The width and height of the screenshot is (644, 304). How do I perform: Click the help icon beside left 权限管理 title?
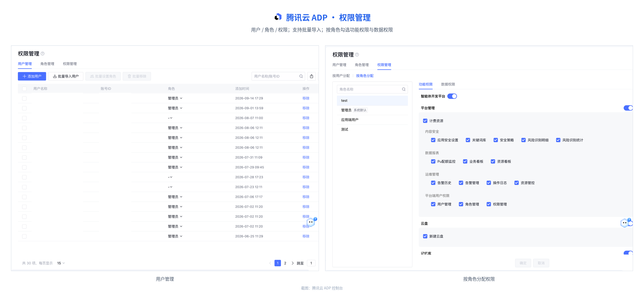click(43, 53)
